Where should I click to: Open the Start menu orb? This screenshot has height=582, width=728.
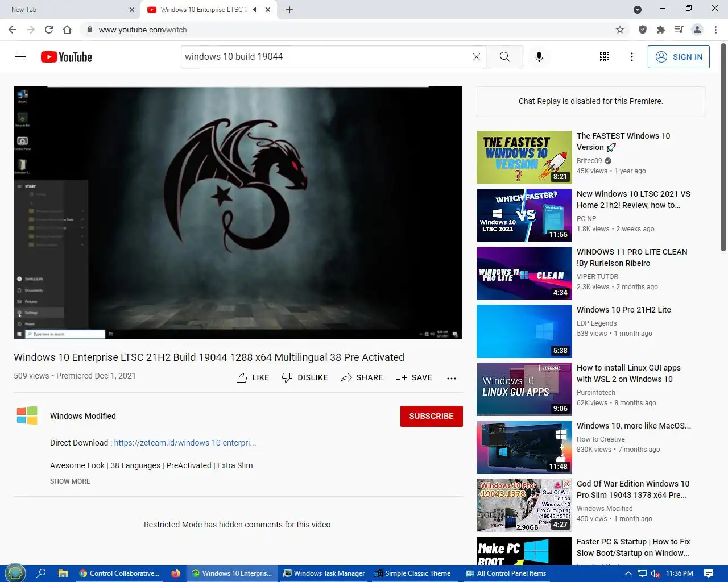pos(15,573)
